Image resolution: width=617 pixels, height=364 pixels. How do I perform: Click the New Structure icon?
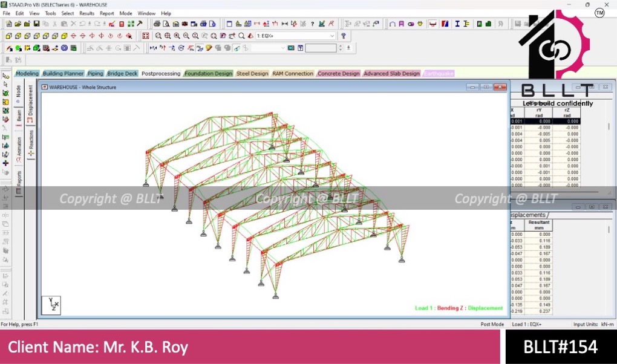(8, 24)
